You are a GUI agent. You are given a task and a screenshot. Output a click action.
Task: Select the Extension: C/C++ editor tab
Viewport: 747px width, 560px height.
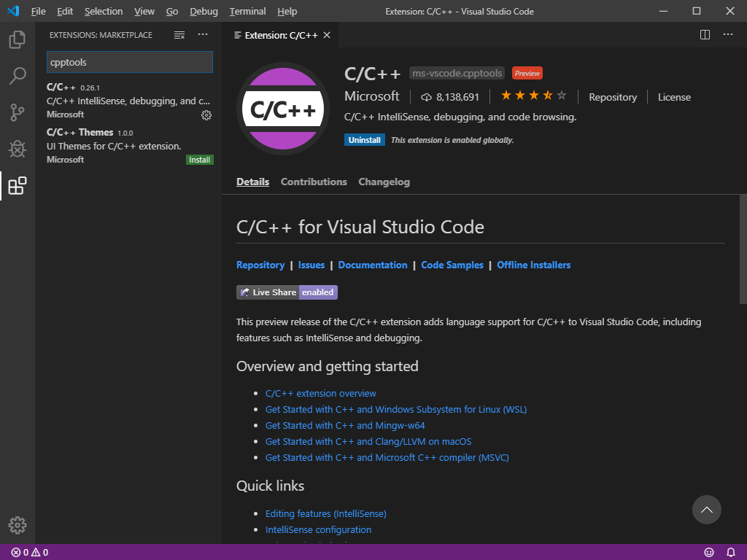pos(281,35)
